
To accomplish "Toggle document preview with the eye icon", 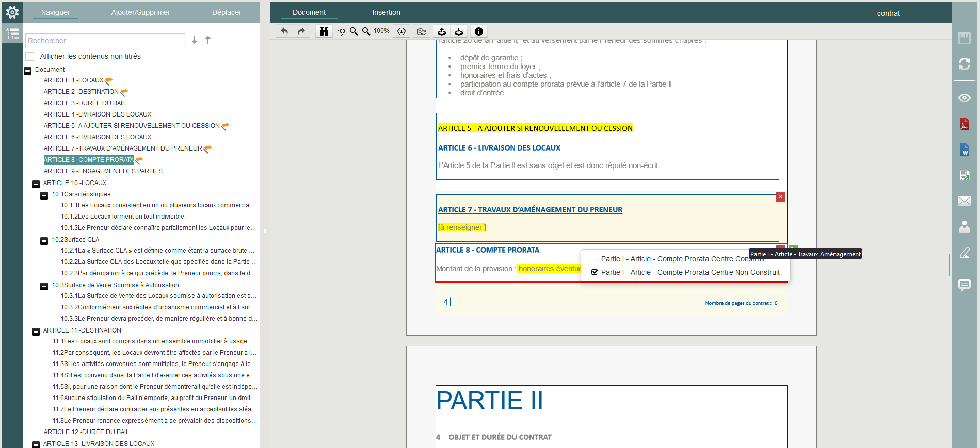I will tap(965, 98).
